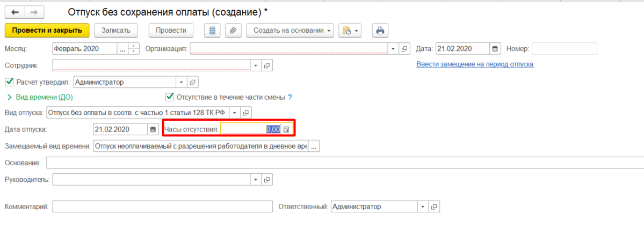The height and width of the screenshot is (229, 644).
Task: Open reports menu icon with clock
Action: point(349,31)
